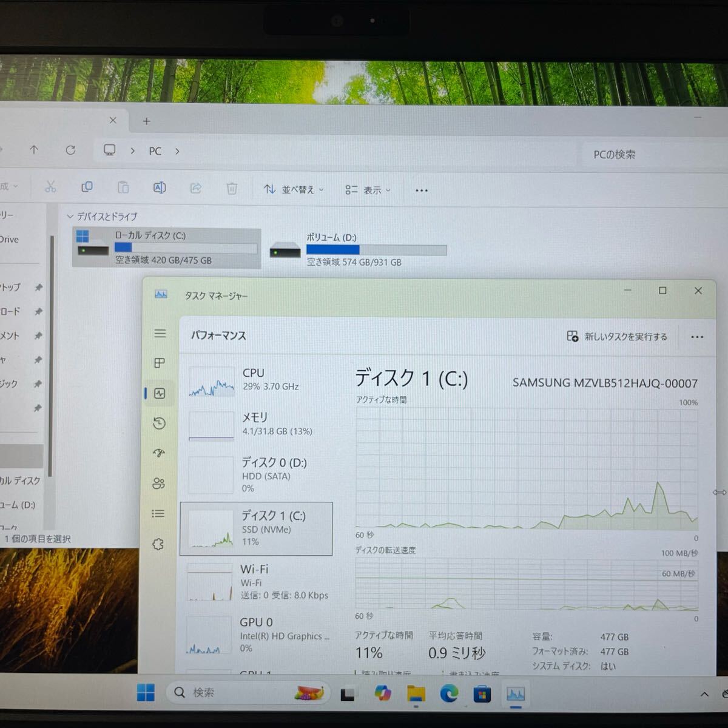This screenshot has height=728, width=728.
Task: Open the 並べ替え sort dropdown
Action: 294,189
